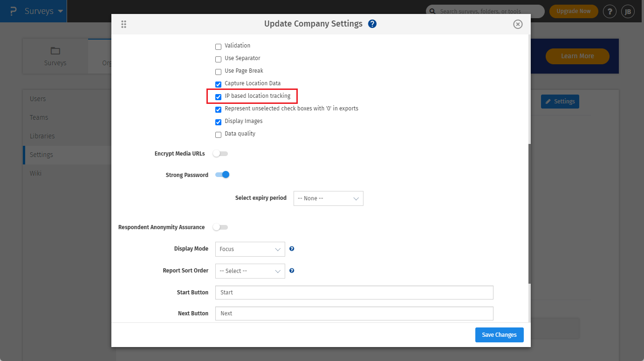Image resolution: width=644 pixels, height=361 pixels.
Task: Click the Report Sort Order help icon
Action: [x=292, y=271]
